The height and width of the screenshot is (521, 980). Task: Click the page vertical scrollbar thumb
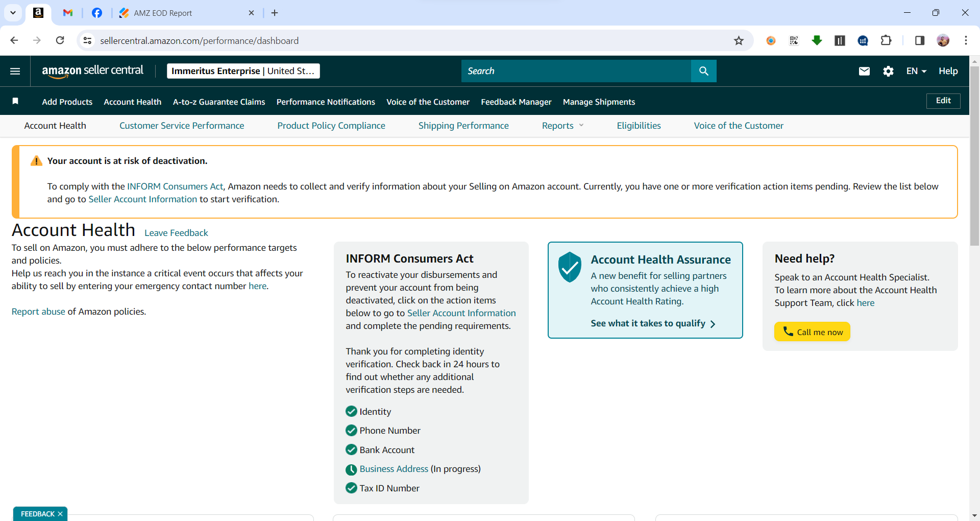click(x=974, y=156)
